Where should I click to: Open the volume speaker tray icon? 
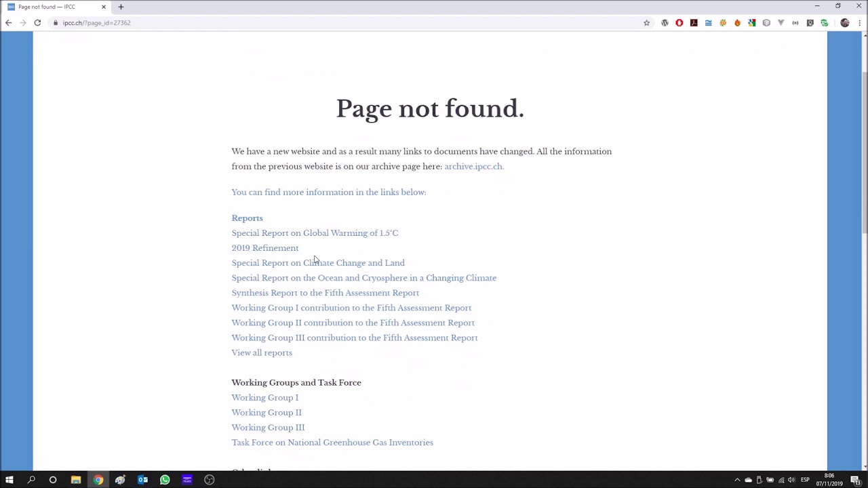791,481
